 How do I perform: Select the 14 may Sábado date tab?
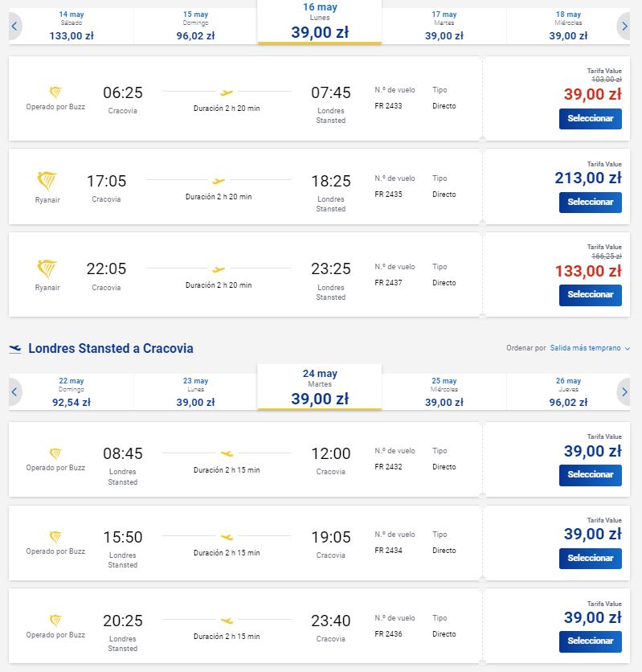click(72, 27)
